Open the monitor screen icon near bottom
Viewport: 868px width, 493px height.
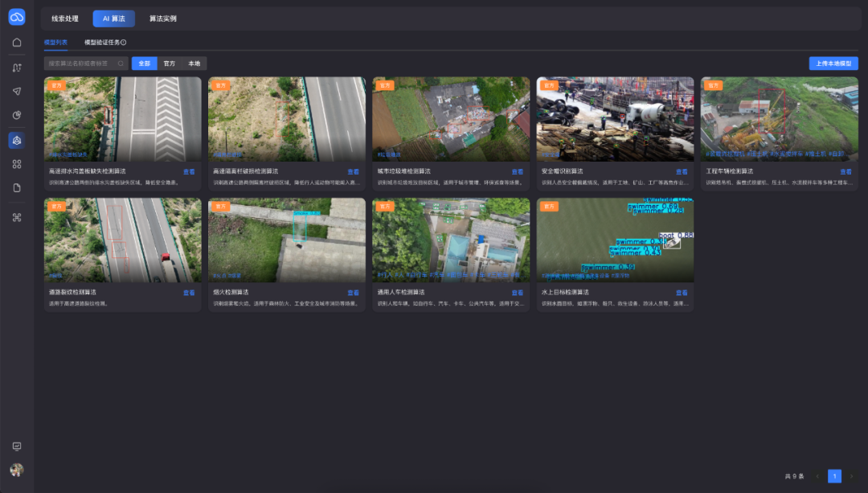(x=17, y=446)
